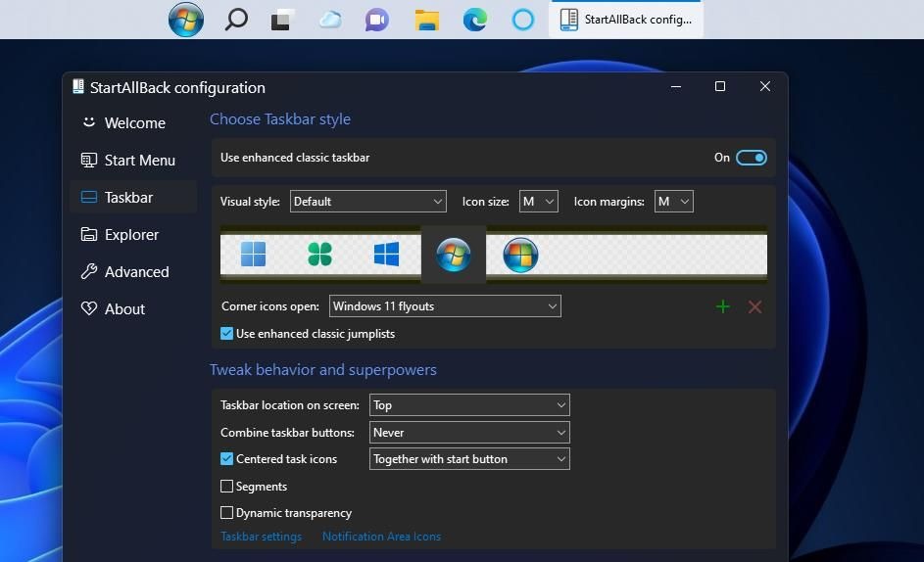924x562 pixels.
Task: Select the green clover start button style
Action: pos(320,255)
